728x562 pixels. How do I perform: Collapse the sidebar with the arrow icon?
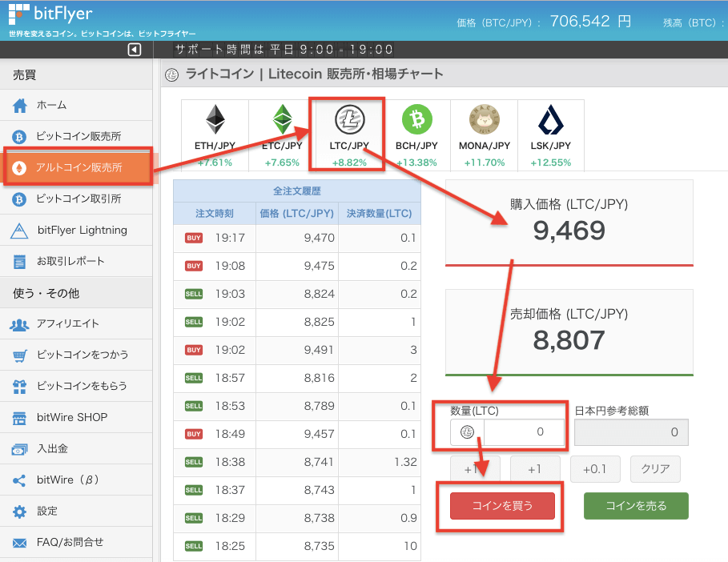(135, 49)
